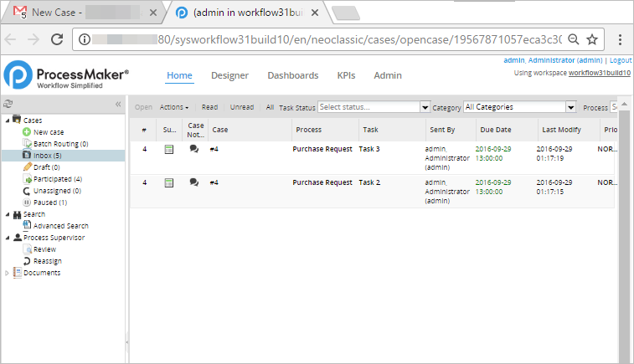
Task: Open the Actions dropdown menu
Action: tap(174, 107)
